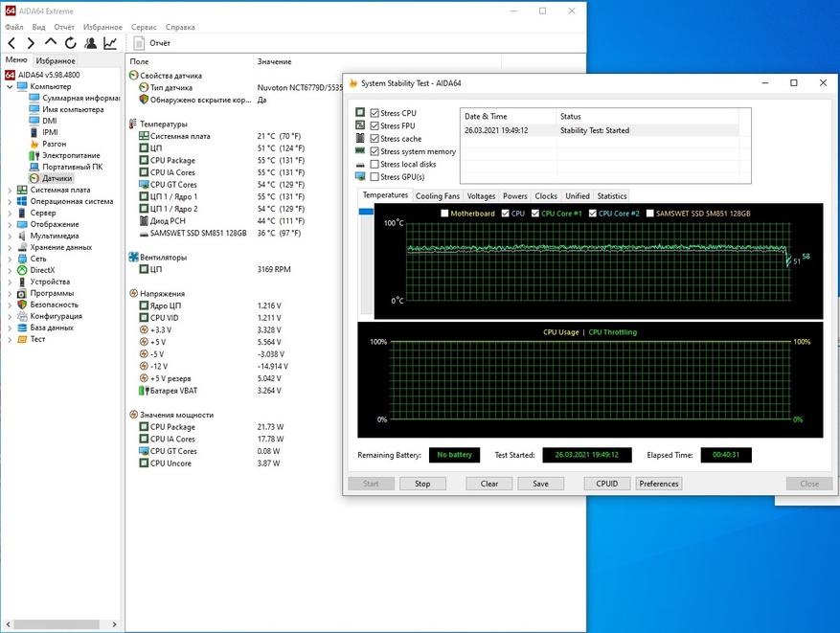This screenshot has width=840, height=633.
Task: Click the DirectX Xbox icon in tree
Action: [x=22, y=270]
